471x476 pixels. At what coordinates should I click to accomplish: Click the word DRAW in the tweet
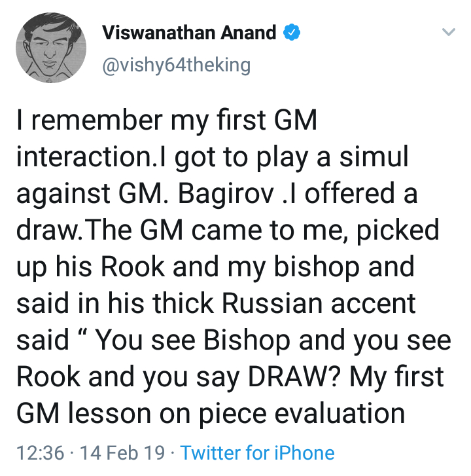(x=305, y=376)
